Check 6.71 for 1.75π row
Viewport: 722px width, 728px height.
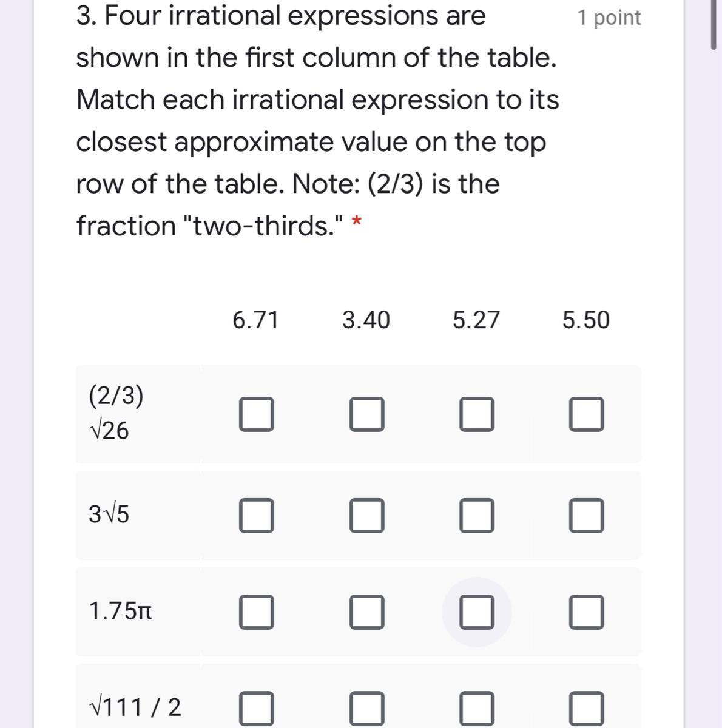point(256,612)
